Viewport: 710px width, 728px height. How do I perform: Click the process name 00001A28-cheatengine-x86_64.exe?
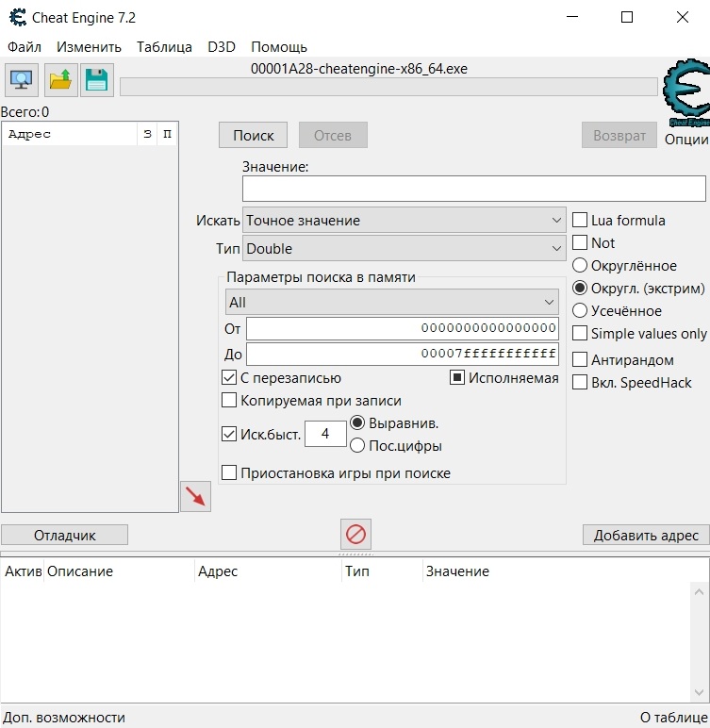coord(359,68)
